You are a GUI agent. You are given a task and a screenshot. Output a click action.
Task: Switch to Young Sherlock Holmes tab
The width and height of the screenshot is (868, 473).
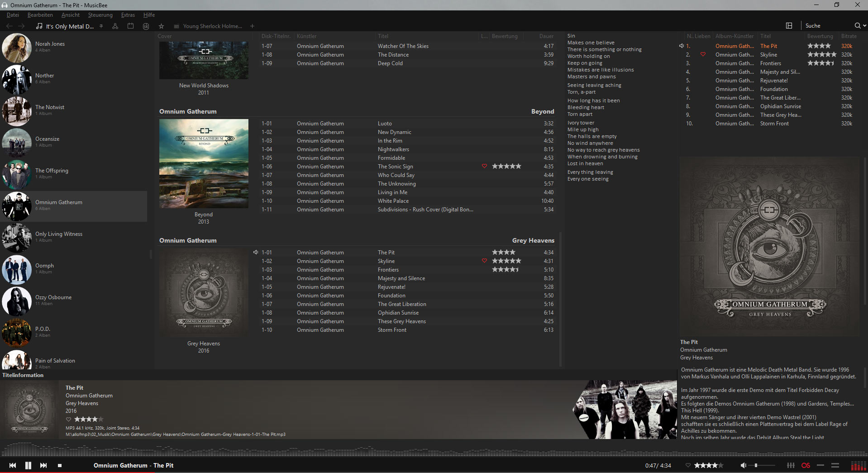point(208,26)
